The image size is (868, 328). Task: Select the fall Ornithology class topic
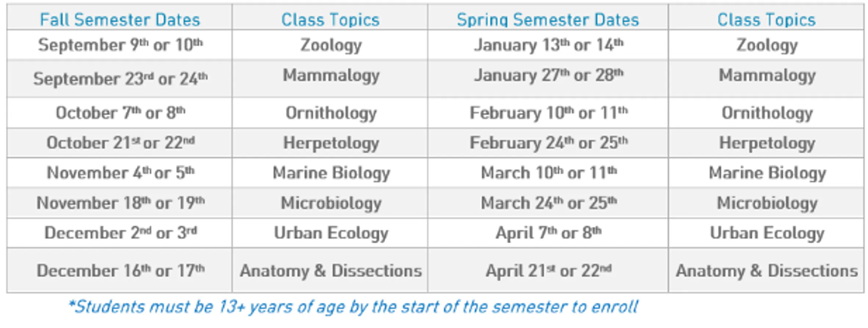(331, 113)
